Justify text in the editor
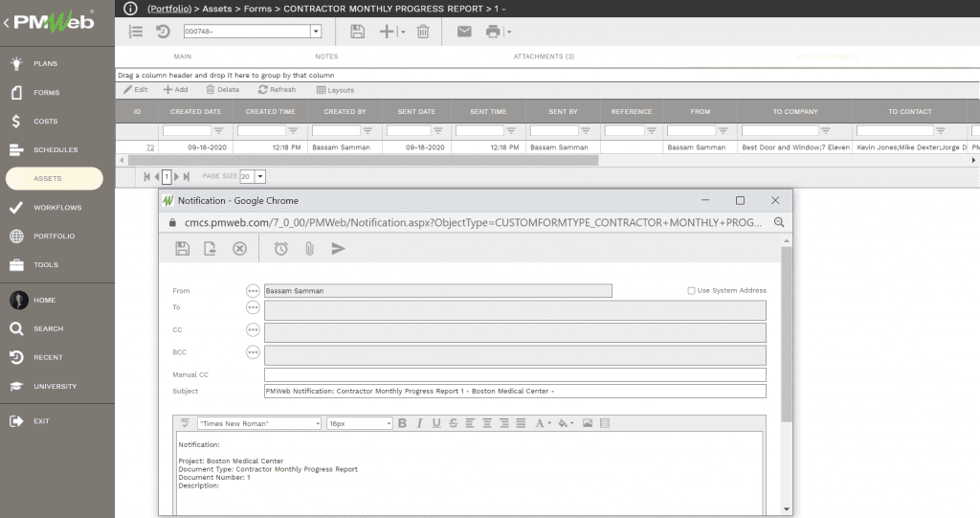980x518 pixels. pyautogui.click(x=521, y=423)
